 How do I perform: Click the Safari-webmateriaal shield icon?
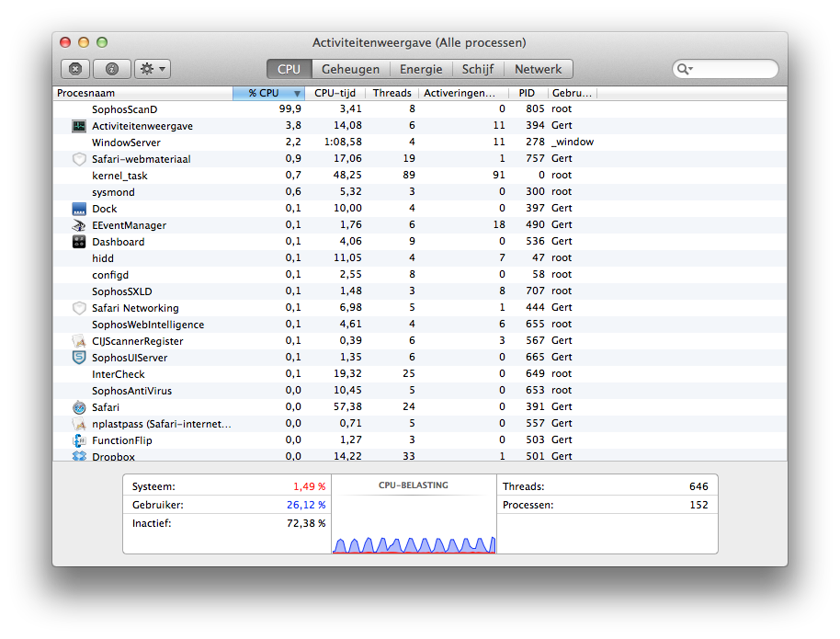tap(79, 159)
